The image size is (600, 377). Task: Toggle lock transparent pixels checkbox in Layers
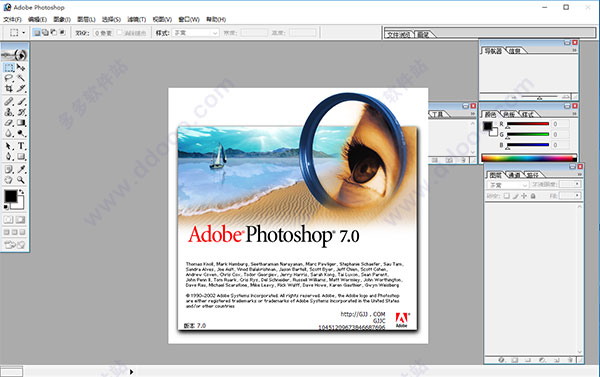506,196
